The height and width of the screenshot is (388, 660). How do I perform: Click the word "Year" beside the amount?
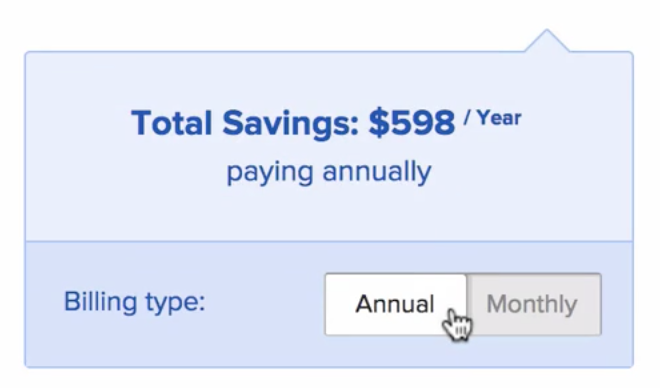tap(499, 117)
